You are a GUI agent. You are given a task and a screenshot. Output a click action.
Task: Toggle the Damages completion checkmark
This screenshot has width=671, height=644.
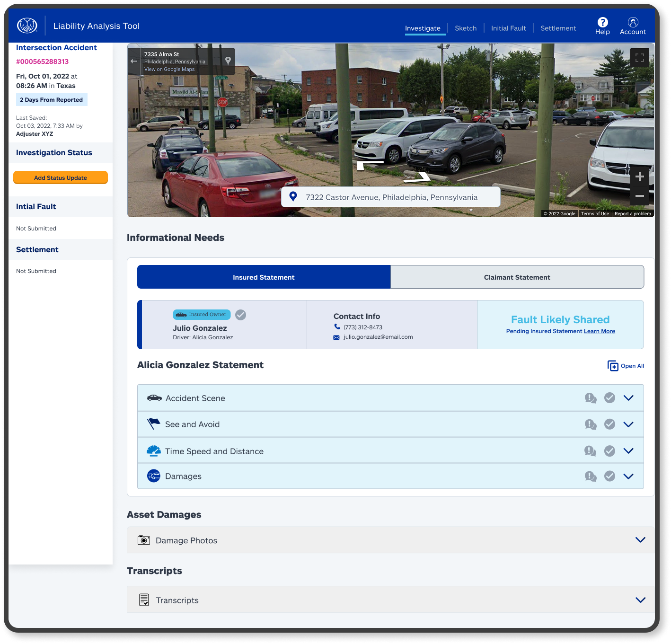610,476
